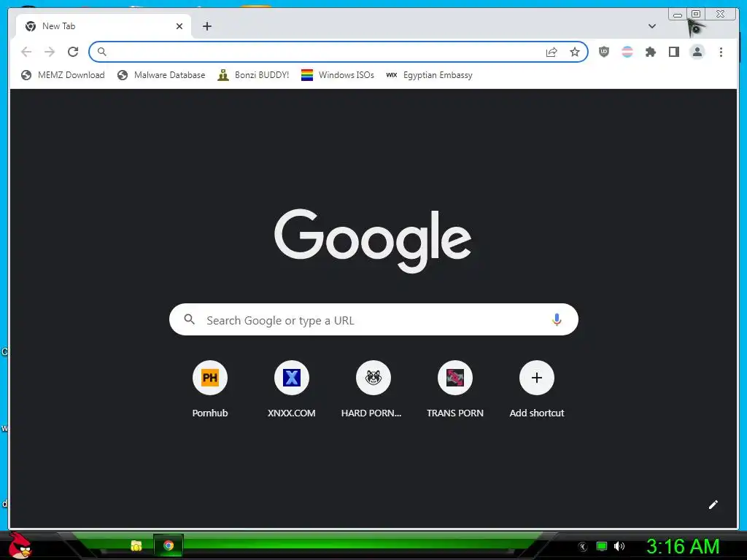Screen dimensions: 747x560
Task: Add a shortcut tile
Action: tap(536, 391)
